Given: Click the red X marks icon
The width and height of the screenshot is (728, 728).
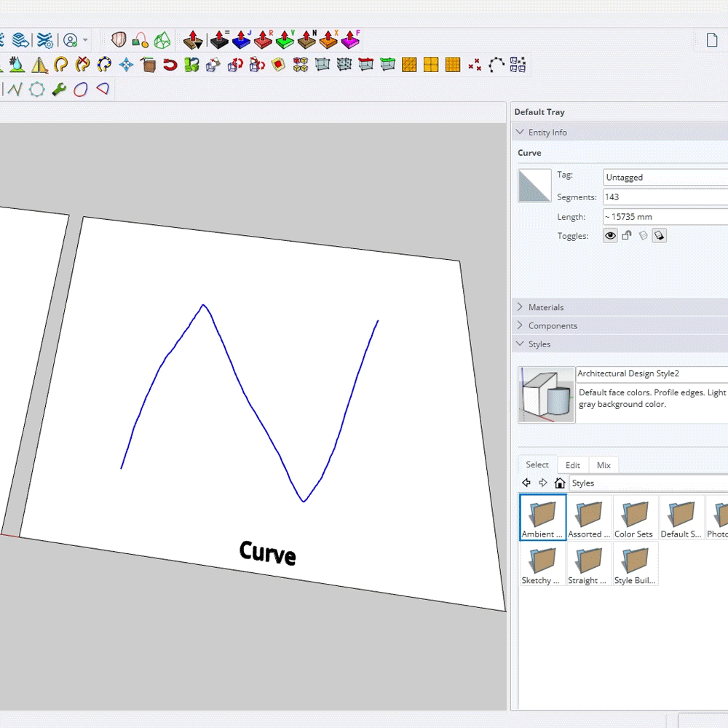Looking at the screenshot, I should pyautogui.click(x=475, y=66).
